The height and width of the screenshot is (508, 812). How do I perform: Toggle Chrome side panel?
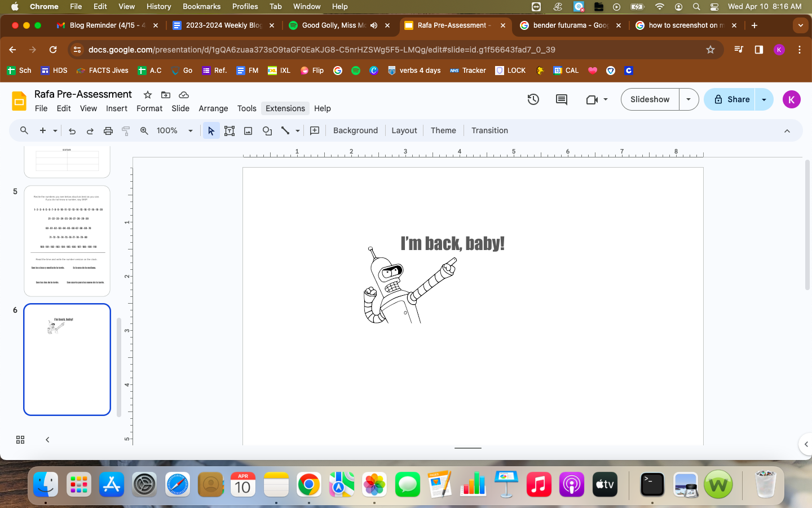(x=759, y=50)
